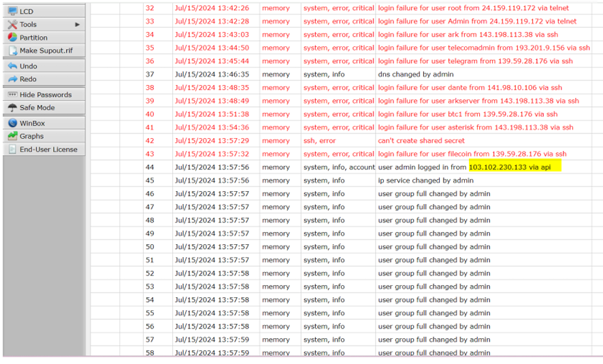Image resolution: width=603 pixels, height=364 pixels.
Task: Select the login failure for user Admin message
Action: 477,21
